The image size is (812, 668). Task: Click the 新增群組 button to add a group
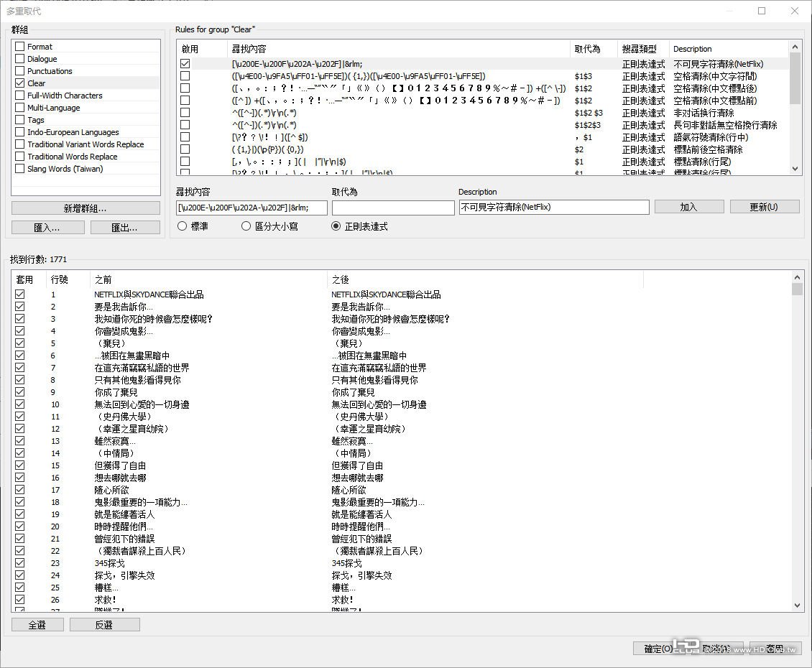click(85, 208)
